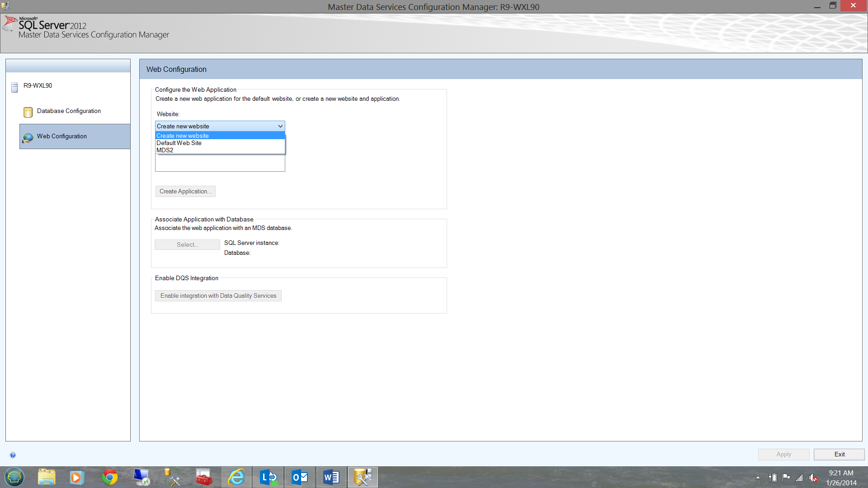Open Internet Explorer from taskbar

(x=236, y=477)
